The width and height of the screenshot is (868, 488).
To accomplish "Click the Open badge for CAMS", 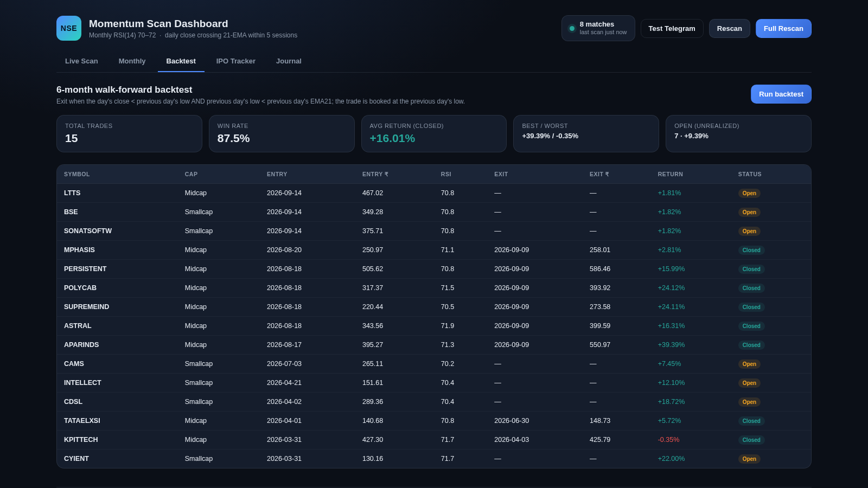I will (749, 364).
